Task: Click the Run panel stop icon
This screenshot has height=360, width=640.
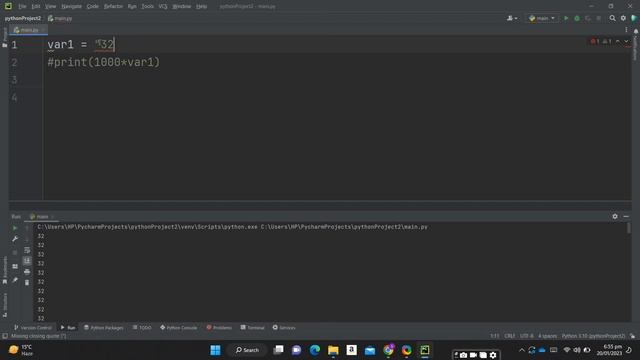Action: 15,253
